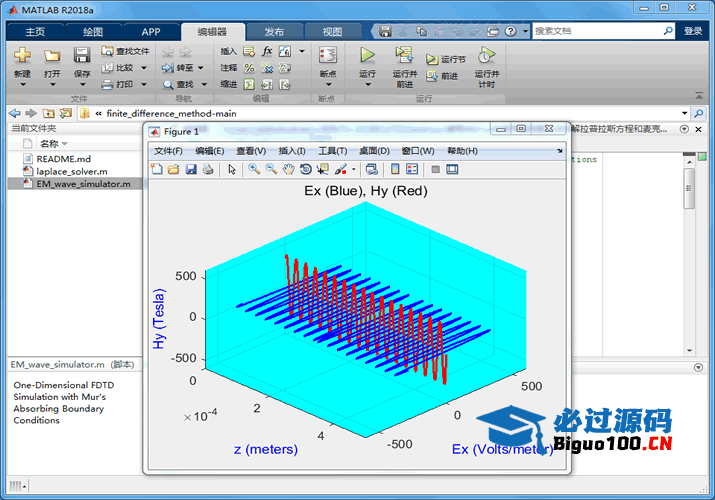Screen dimensions: 715x500
Task: Toggle the Zoom Out tool in Figure 1
Action: [271, 169]
